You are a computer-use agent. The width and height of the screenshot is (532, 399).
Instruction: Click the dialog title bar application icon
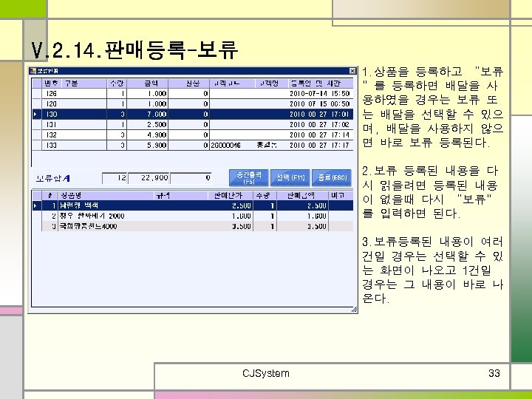[33, 71]
